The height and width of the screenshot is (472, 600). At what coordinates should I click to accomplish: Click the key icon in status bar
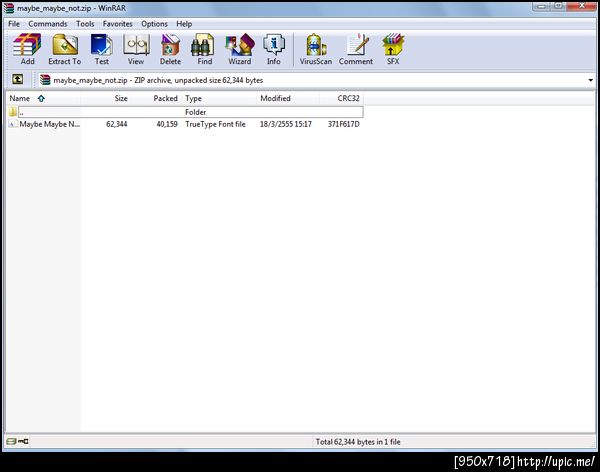coord(23,441)
